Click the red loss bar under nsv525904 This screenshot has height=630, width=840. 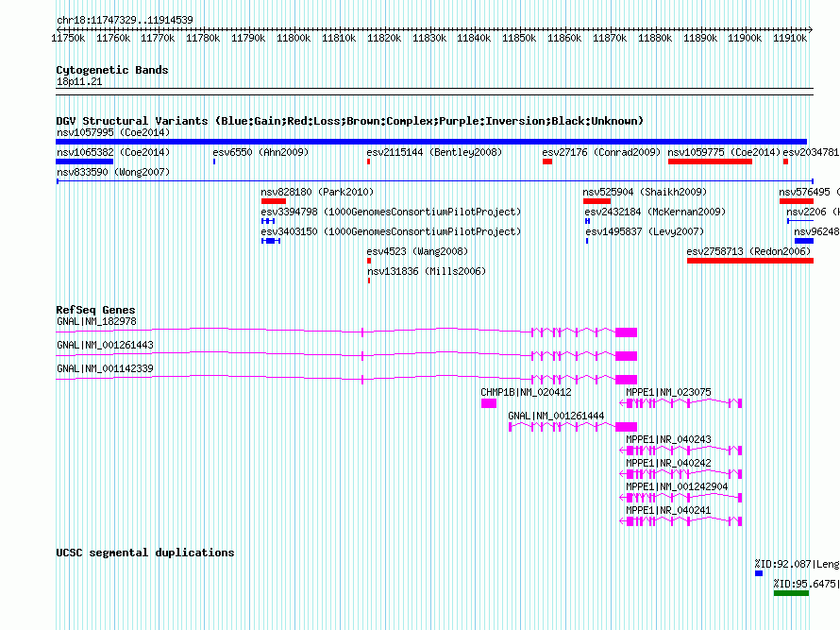pyautogui.click(x=596, y=201)
